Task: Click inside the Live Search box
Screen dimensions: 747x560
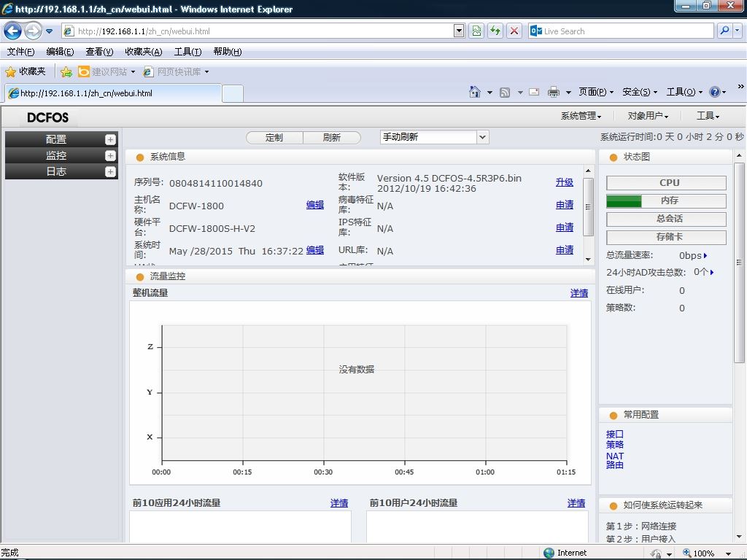Action: (x=622, y=31)
